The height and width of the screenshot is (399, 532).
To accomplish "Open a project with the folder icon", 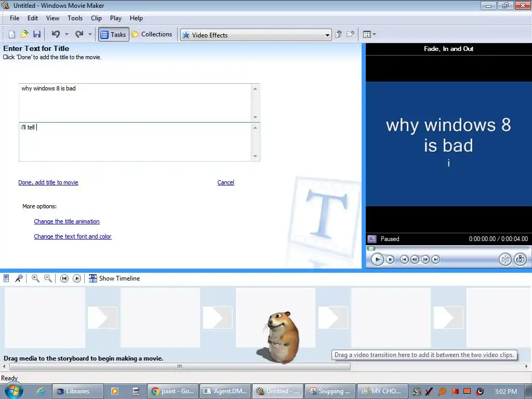I will (x=24, y=34).
